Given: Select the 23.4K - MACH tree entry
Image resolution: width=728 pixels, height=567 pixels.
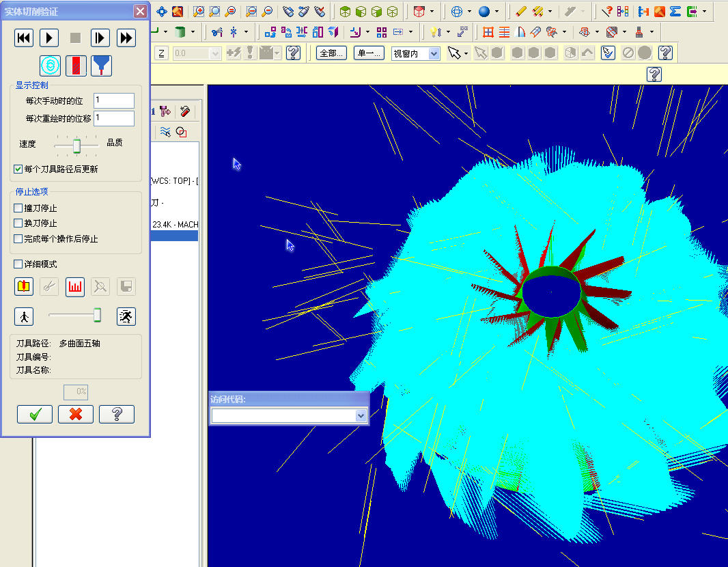Looking at the screenshot, I should pyautogui.click(x=175, y=224).
